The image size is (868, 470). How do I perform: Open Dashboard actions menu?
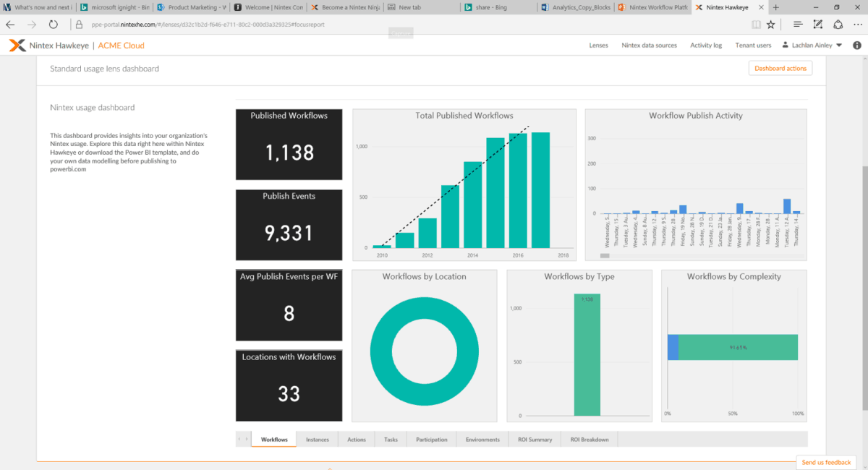(x=780, y=69)
